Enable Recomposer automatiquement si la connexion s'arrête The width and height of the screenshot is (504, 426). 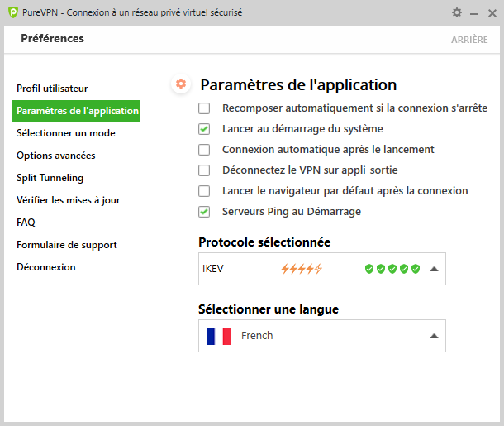204,108
